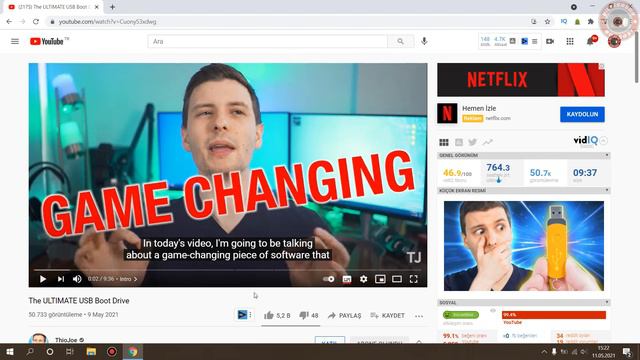Viewport: 640px width, 360px height.
Task: Open the YouTube apps grid
Action: tap(570, 41)
